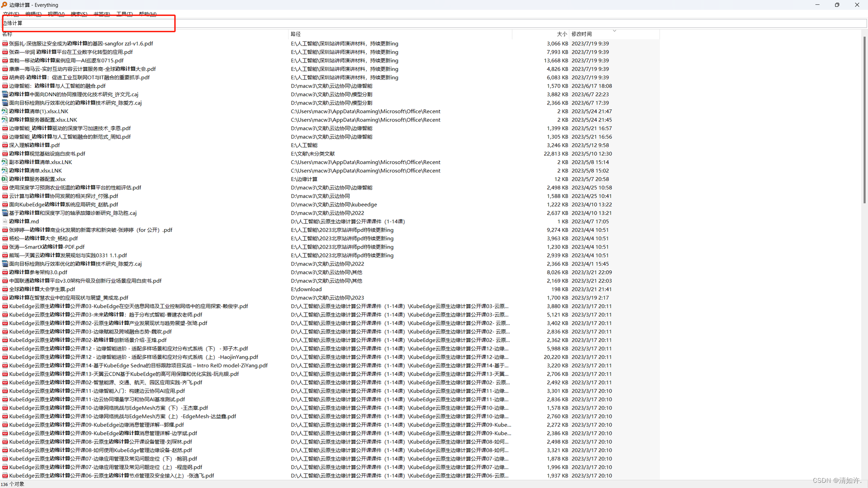The height and width of the screenshot is (488, 868).
Task: Click the 名称 column header
Action: coord(7,34)
